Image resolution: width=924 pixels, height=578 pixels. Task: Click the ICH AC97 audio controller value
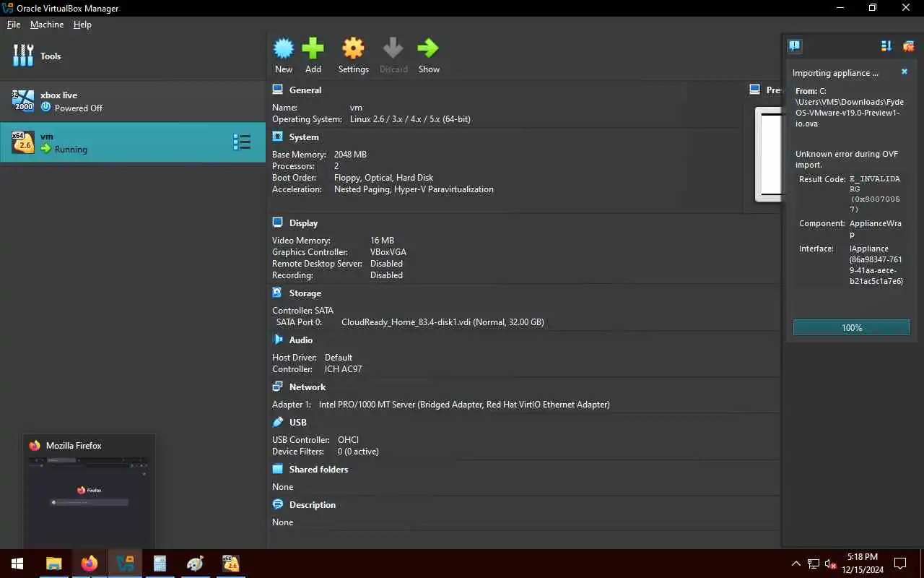pos(343,369)
